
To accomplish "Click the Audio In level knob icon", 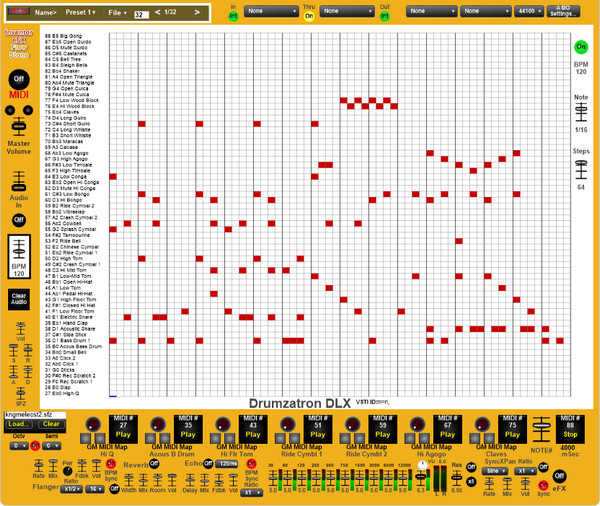I will pos(18,182).
